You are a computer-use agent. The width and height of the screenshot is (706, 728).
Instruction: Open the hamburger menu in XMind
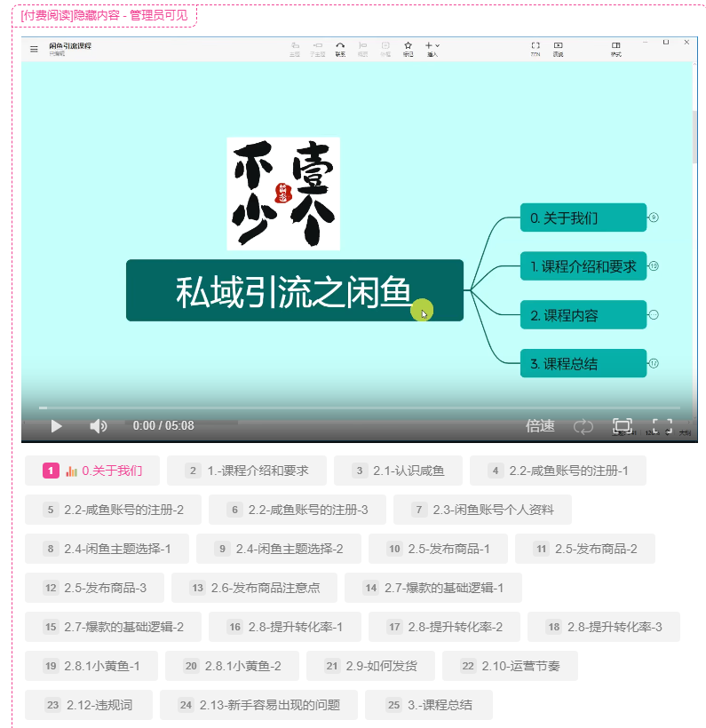coord(34,49)
